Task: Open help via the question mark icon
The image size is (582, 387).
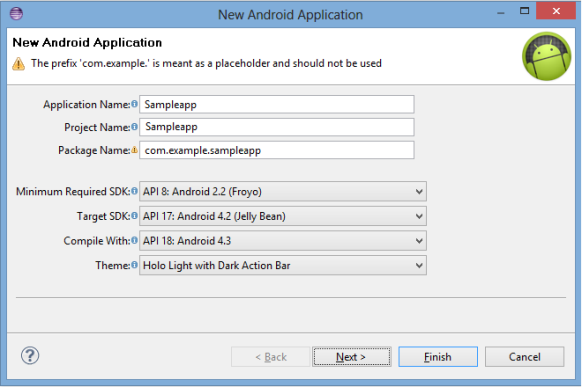Action: [30, 355]
